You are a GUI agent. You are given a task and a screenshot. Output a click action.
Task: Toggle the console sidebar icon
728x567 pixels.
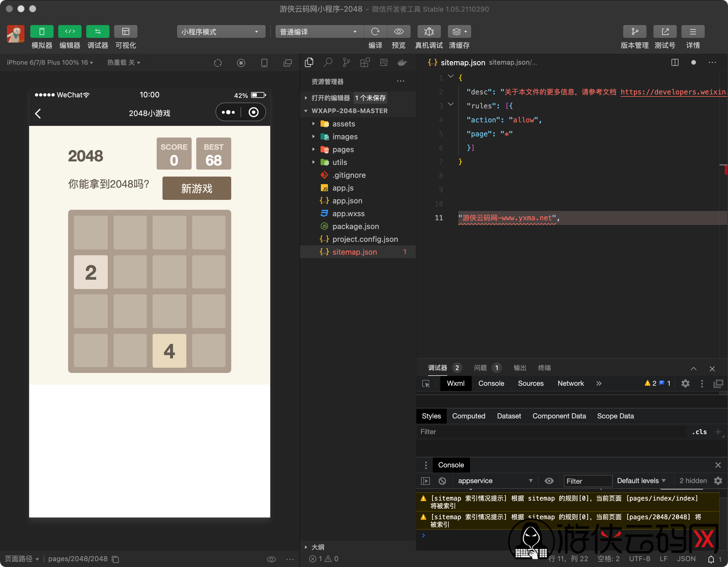point(425,481)
